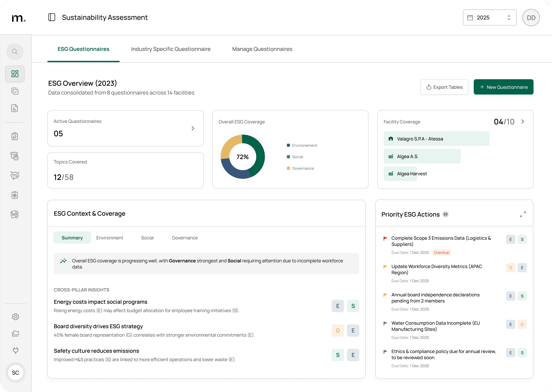Click the New Questionnaire button
Viewport: 552px width, 392px height.
point(504,87)
